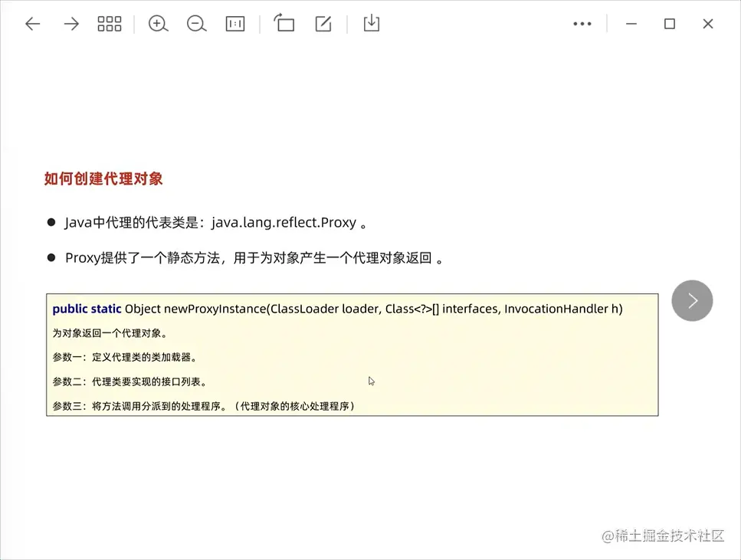
Task: Click the java.lang.reflect.Proxy bullet line
Action: click(x=215, y=222)
